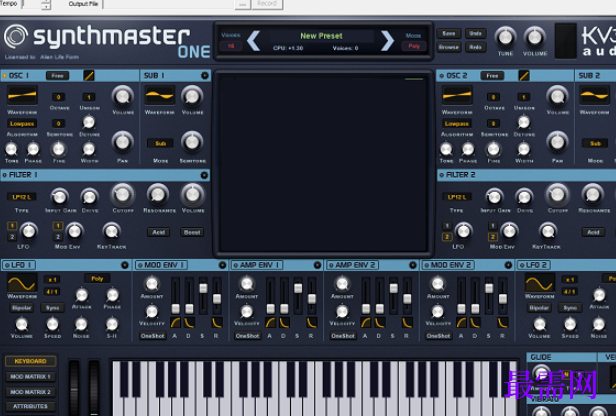Click the New Preset name display
The width and height of the screenshot is (616, 416).
click(x=321, y=36)
